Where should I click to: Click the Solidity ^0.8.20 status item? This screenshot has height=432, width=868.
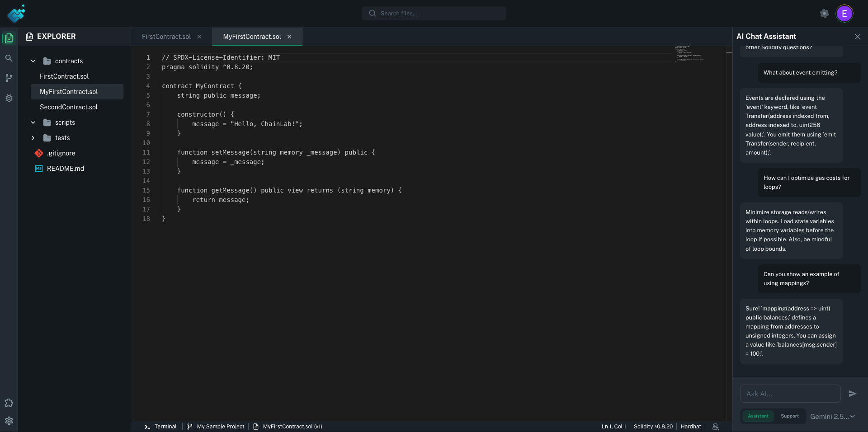[x=653, y=427]
